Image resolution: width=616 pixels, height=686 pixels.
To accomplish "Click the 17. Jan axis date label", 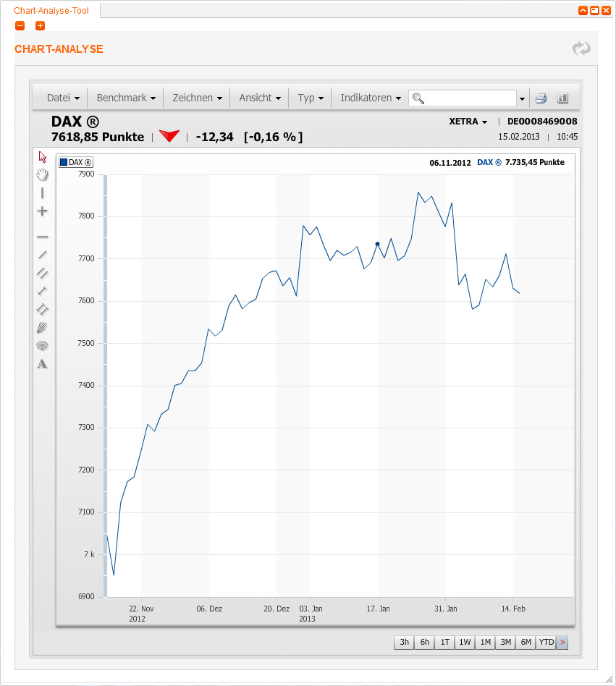I will click(x=378, y=609).
